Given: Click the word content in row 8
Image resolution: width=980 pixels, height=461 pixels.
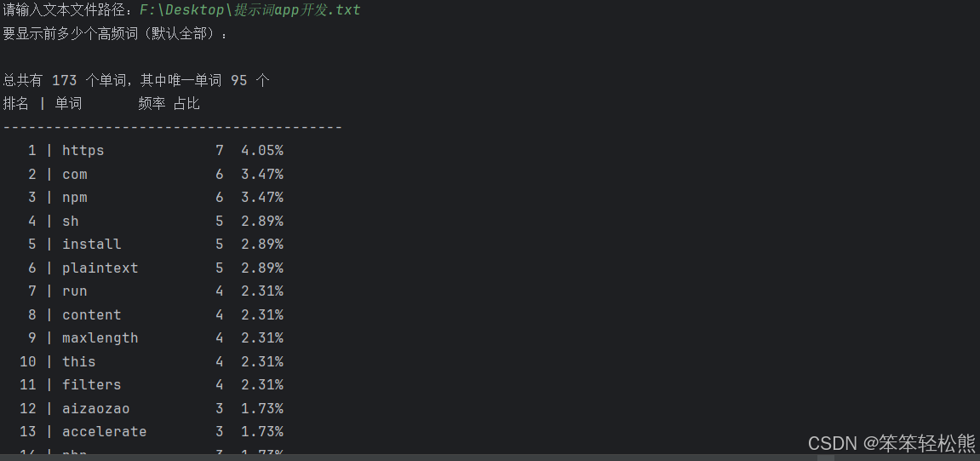Looking at the screenshot, I should (x=92, y=314).
